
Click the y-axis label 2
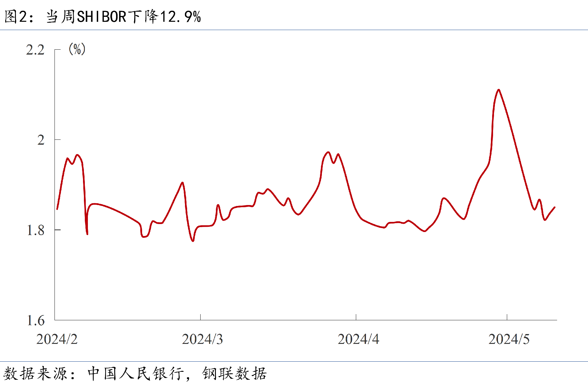(x=41, y=140)
